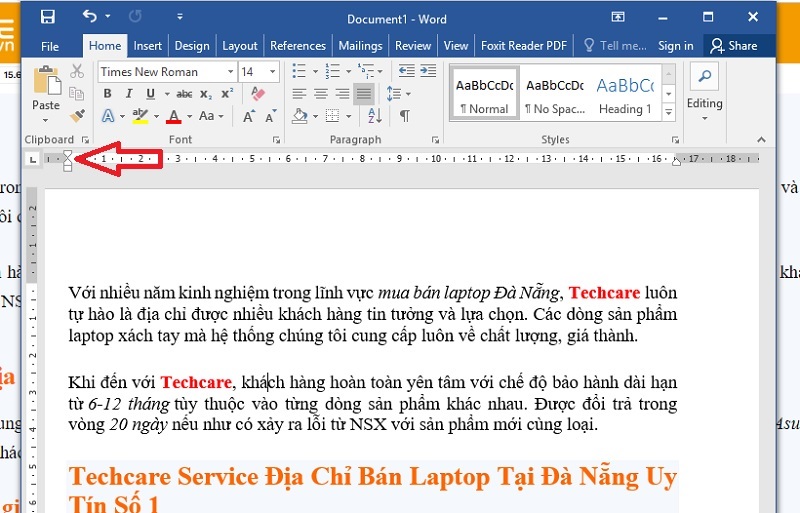Justify paragraph text
800x513 pixels.
coord(364,94)
